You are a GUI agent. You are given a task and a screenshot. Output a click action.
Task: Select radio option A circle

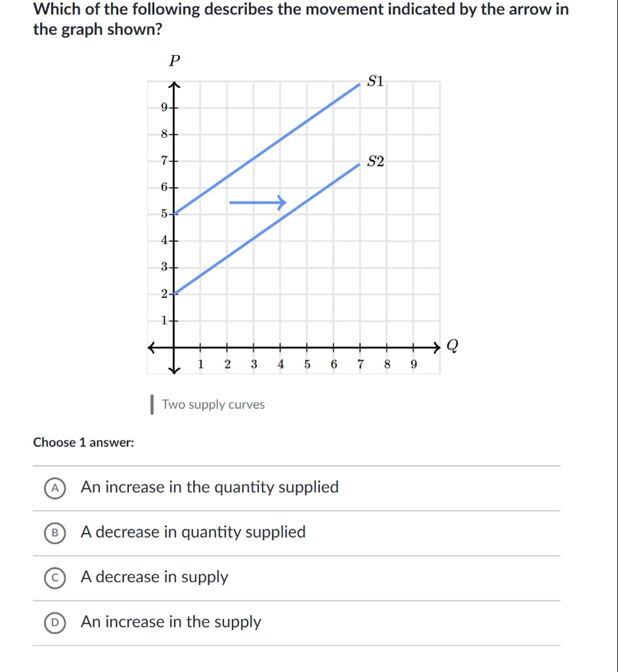point(55,488)
